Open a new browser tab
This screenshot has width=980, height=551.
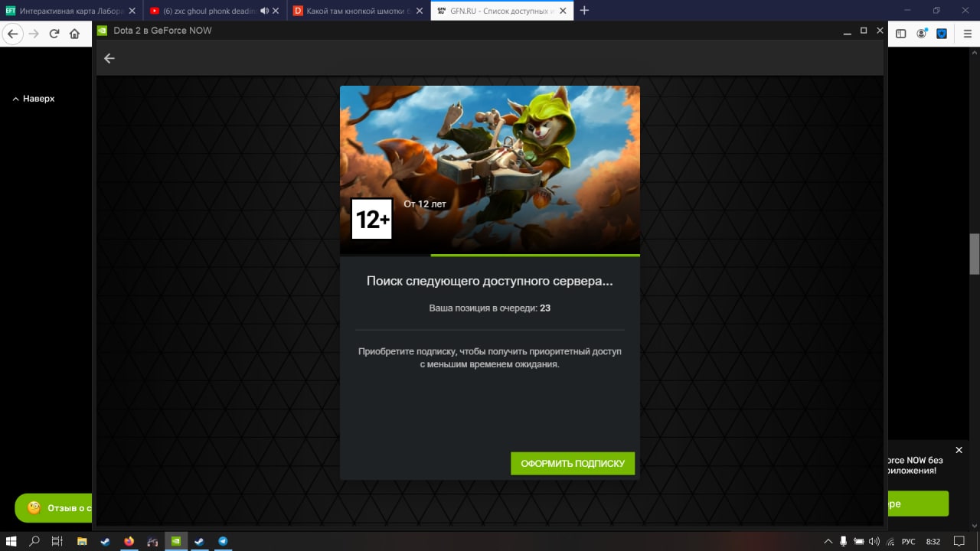[585, 11]
